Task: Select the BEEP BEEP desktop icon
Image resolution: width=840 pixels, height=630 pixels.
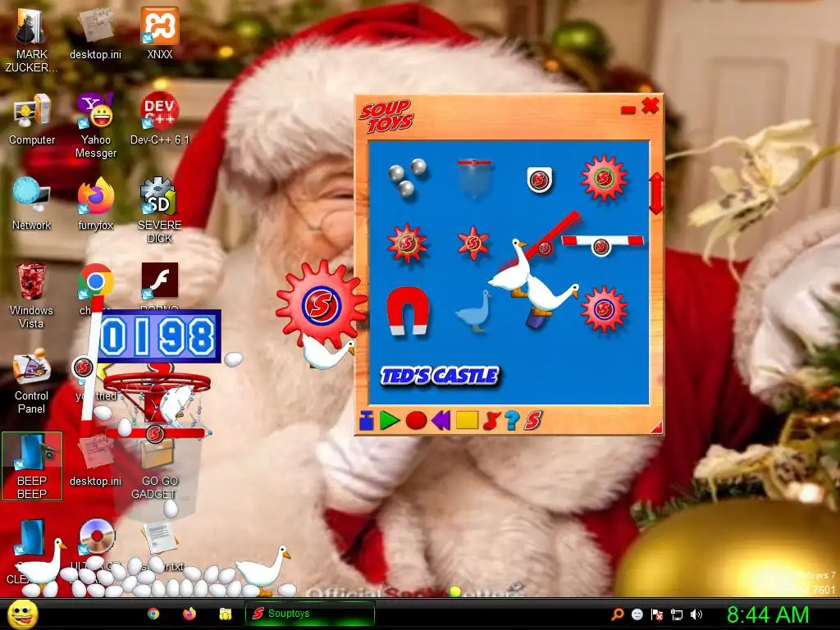Action: point(32,466)
